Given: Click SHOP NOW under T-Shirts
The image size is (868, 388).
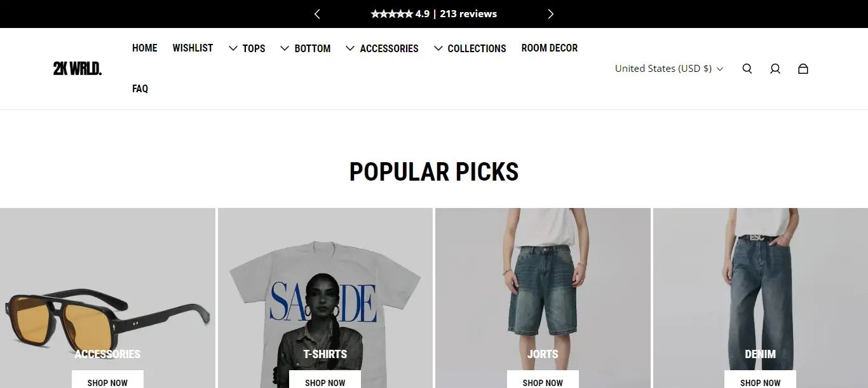Looking at the screenshot, I should [325, 380].
